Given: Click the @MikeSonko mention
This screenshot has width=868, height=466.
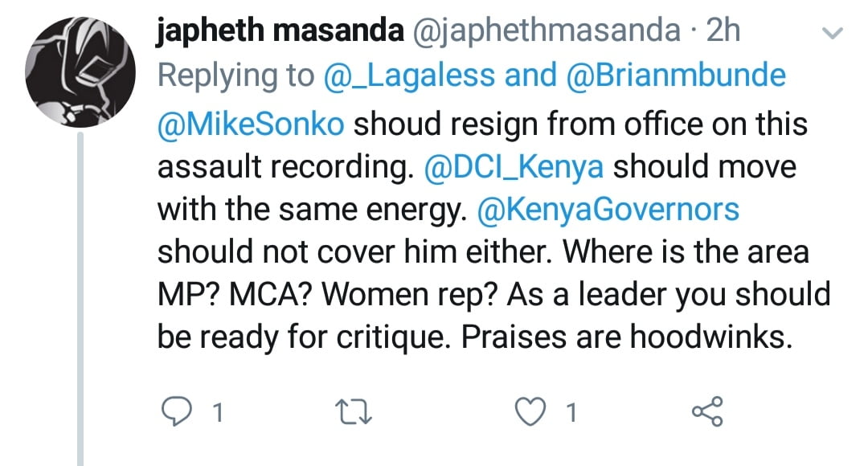Looking at the screenshot, I should coord(251,125).
